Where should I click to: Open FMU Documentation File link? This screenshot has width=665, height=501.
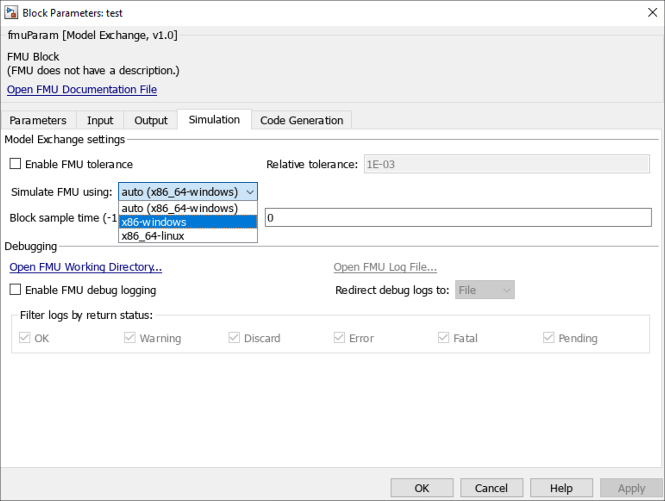(x=82, y=90)
